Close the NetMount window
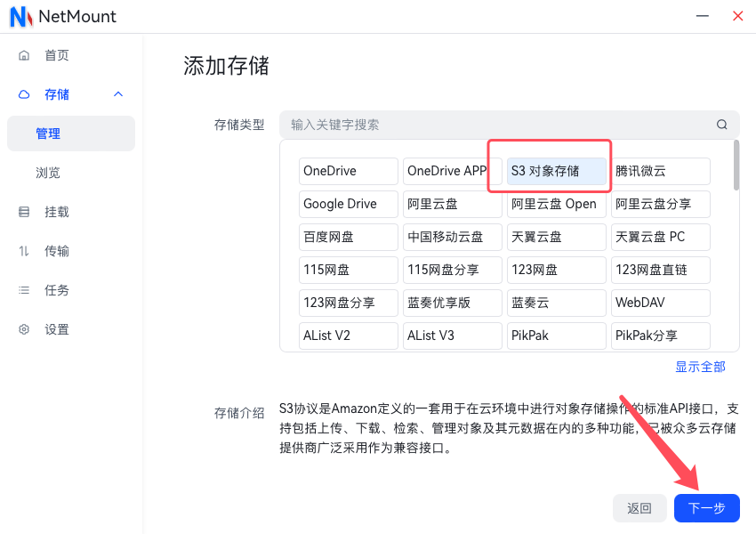 [737, 16]
